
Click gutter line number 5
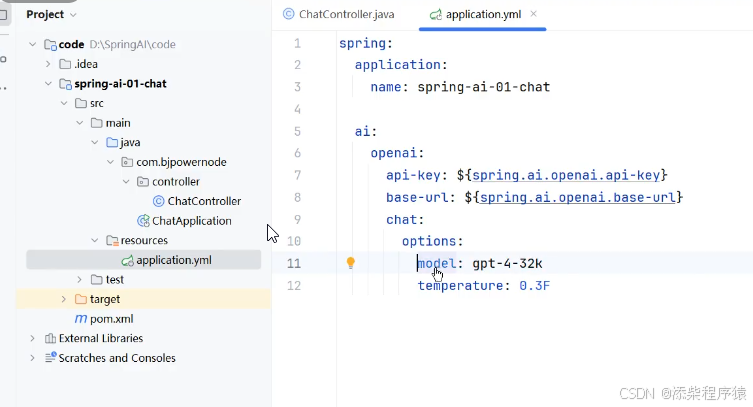coord(297,132)
